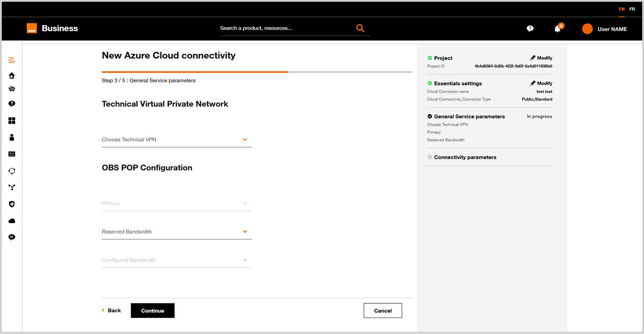The image size is (644, 334).
Task: Click the orange user avatar circle
Action: pyautogui.click(x=588, y=29)
